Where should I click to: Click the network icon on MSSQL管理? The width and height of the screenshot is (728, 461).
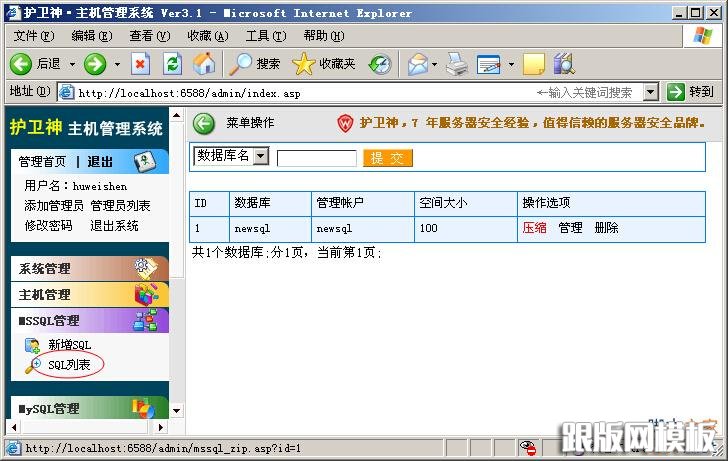tap(145, 320)
